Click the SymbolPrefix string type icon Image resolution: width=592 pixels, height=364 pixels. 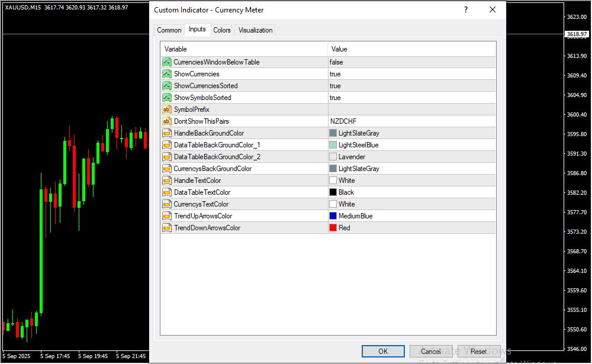166,109
